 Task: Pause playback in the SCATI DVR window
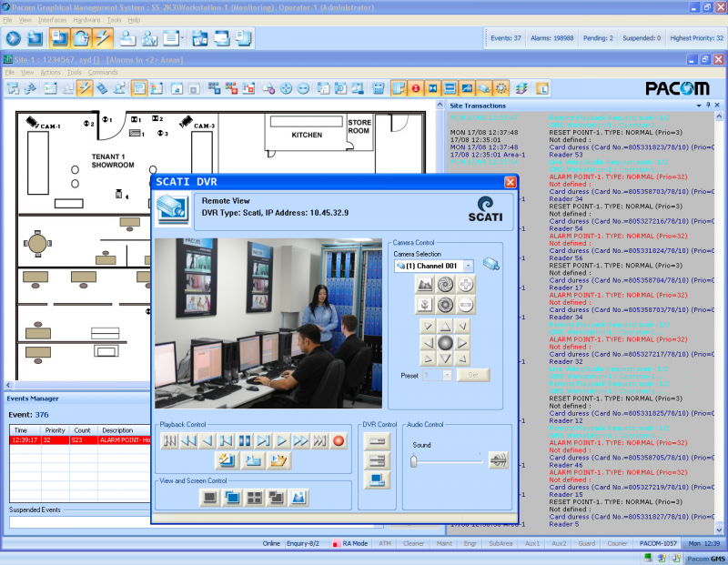click(245, 440)
